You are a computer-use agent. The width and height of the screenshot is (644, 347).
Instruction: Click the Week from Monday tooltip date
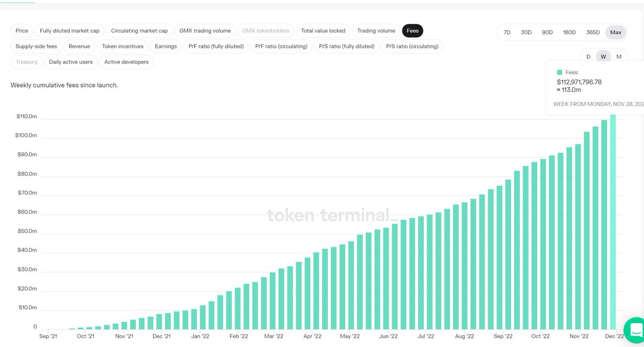pos(598,104)
